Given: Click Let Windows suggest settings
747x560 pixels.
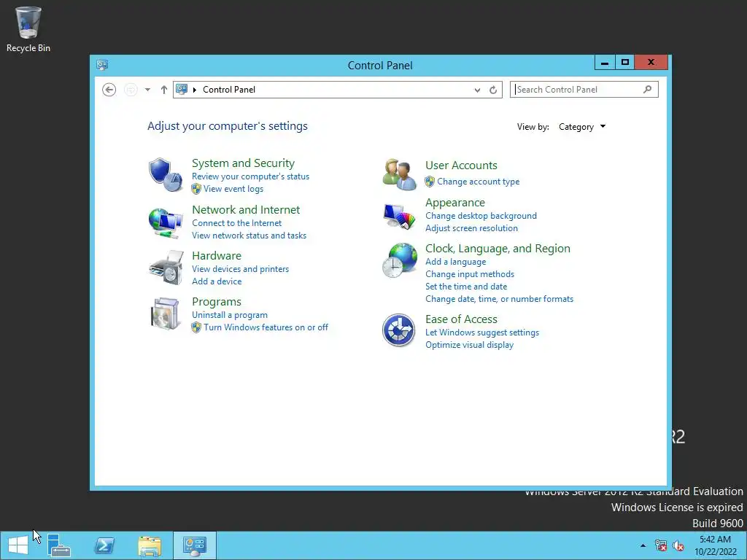Looking at the screenshot, I should point(482,332).
